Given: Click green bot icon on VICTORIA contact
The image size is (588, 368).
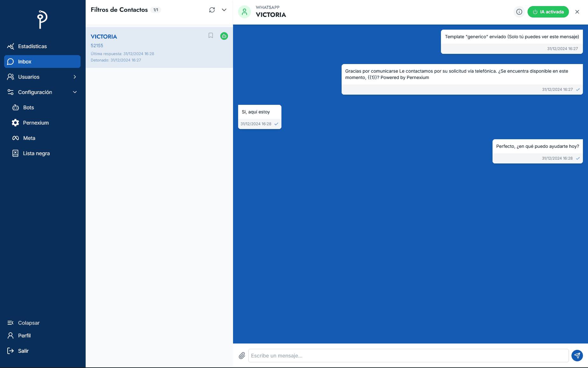Looking at the screenshot, I should 224,36.
